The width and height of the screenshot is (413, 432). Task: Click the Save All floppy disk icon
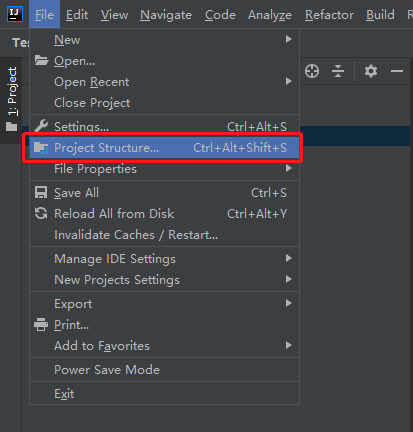[x=41, y=193]
